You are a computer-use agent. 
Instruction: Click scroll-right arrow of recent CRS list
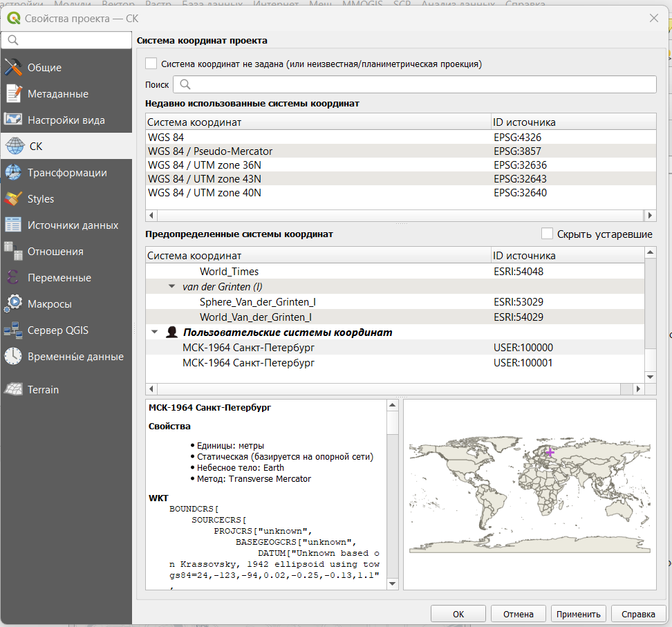[x=650, y=215]
